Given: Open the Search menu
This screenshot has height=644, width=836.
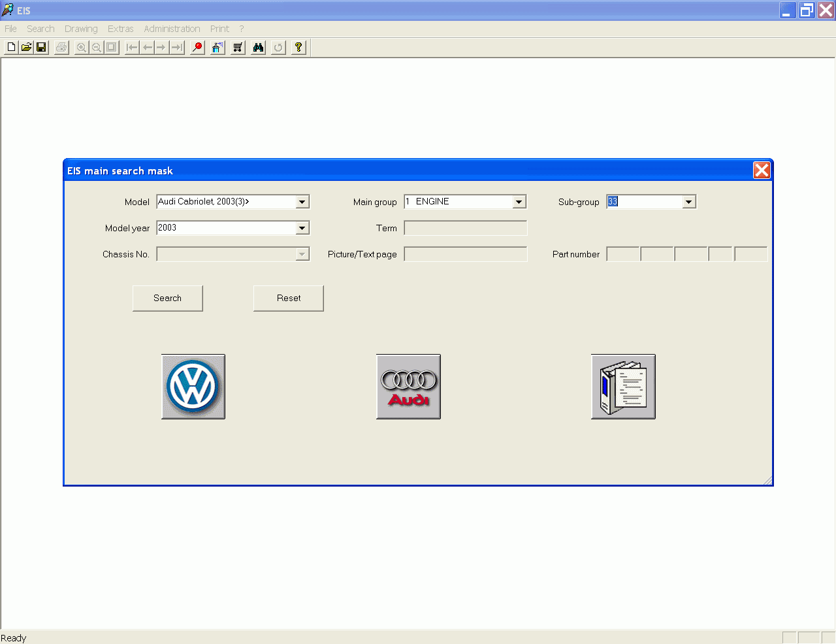Looking at the screenshot, I should tap(40, 29).
